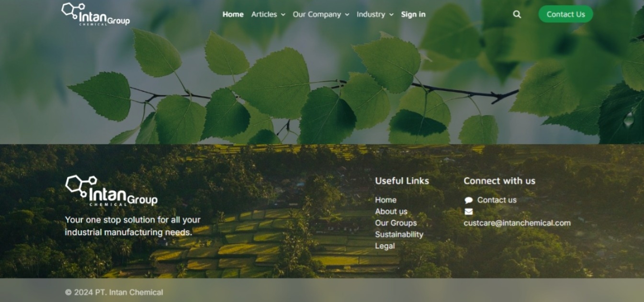Open the footer Home link
The height and width of the screenshot is (302, 644).
[x=385, y=200]
